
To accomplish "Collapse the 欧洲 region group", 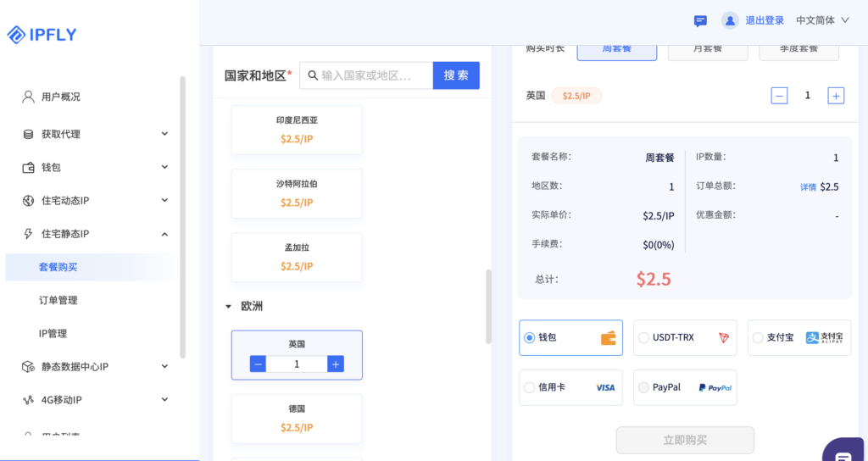I will tap(229, 307).
